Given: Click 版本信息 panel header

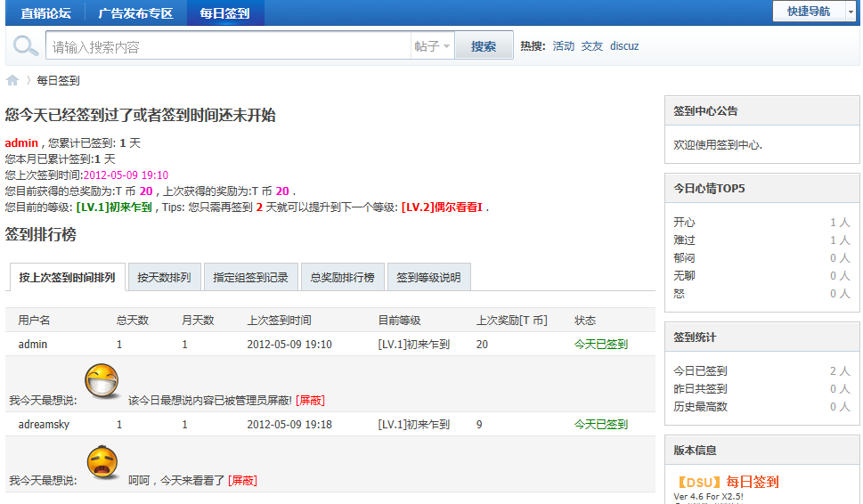Looking at the screenshot, I should click(x=762, y=451).
